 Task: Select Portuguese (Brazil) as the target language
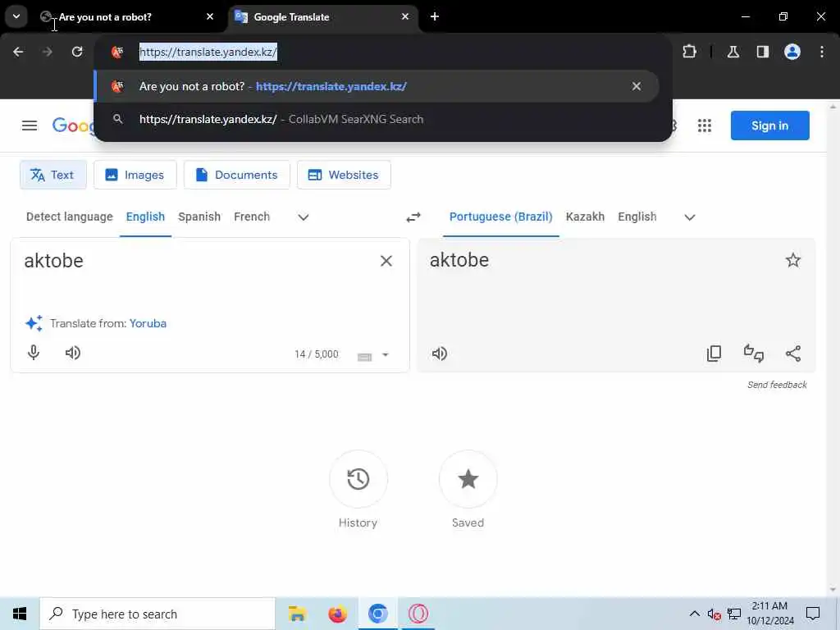click(x=501, y=217)
